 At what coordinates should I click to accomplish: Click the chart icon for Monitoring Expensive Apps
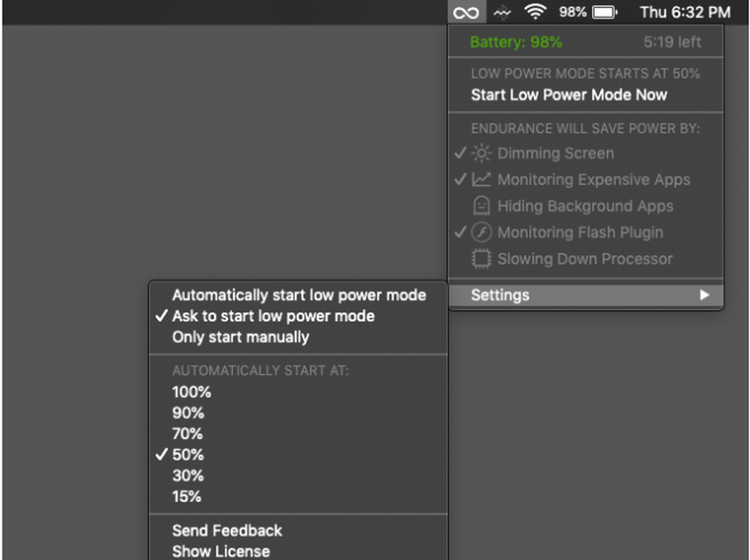click(482, 179)
